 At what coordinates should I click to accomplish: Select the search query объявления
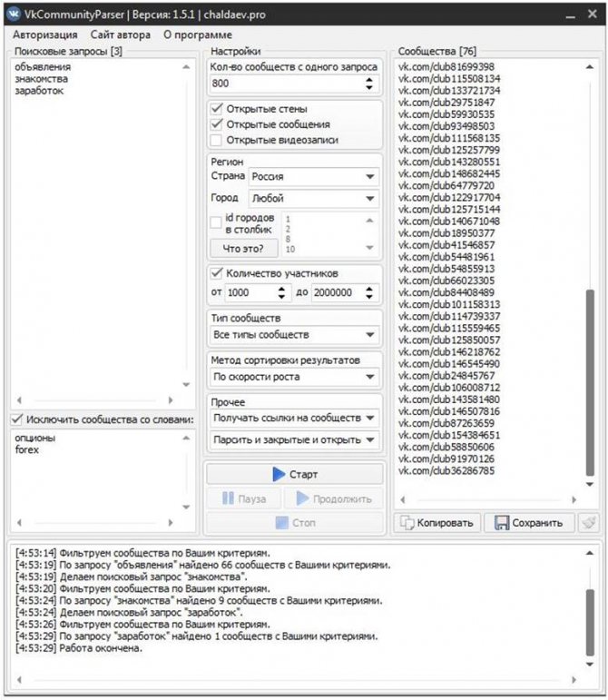(x=43, y=67)
